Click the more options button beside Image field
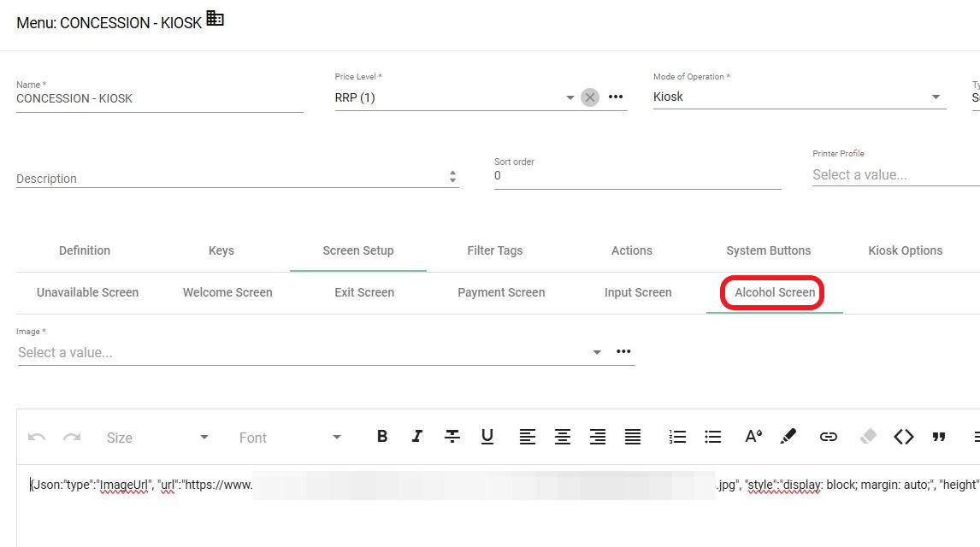This screenshot has height=547, width=980. tap(623, 351)
